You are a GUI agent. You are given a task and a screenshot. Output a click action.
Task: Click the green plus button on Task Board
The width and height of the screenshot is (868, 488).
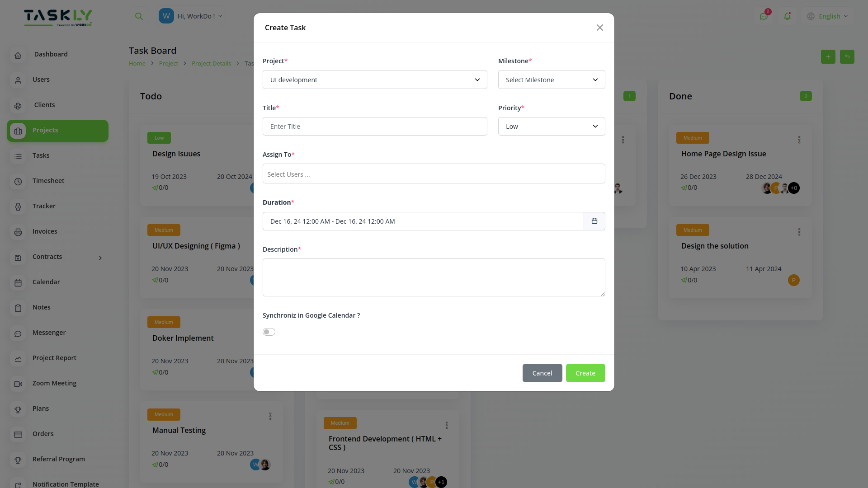828,57
